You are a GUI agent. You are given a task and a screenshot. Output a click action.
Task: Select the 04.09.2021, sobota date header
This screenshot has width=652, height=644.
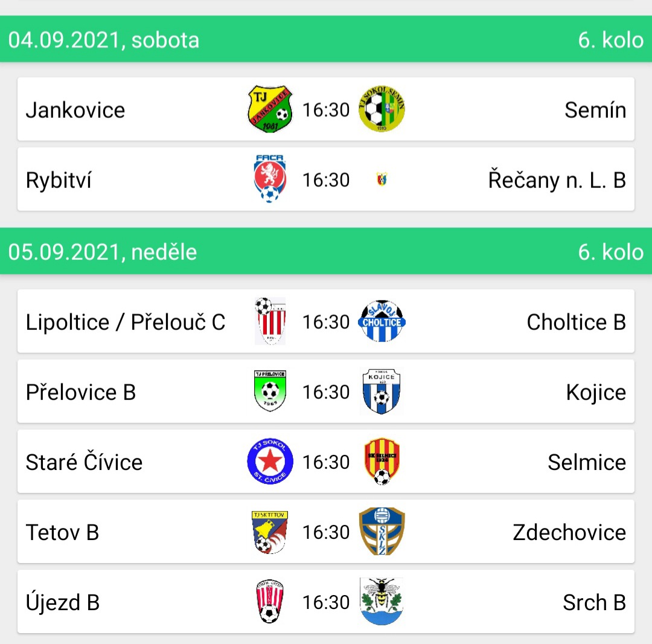(x=326, y=39)
